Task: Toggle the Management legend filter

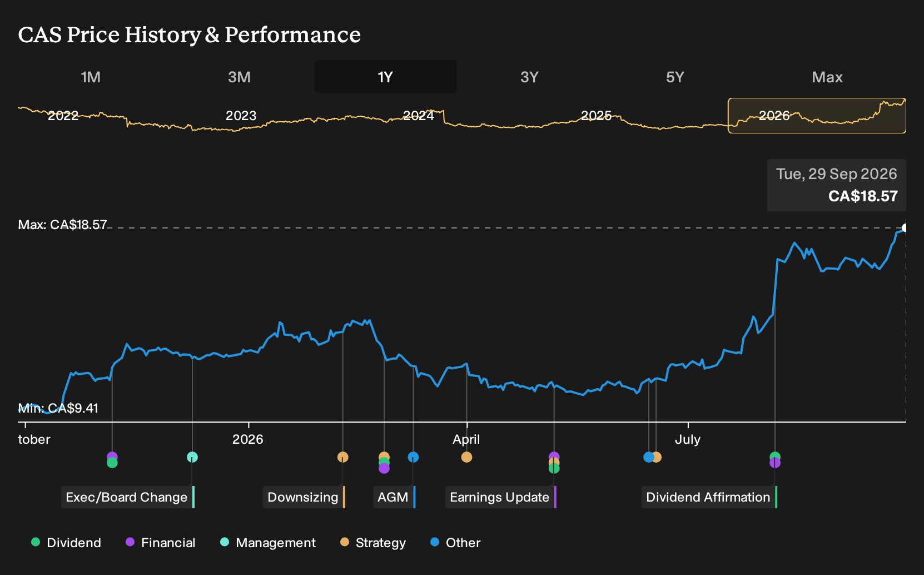Action: click(268, 543)
